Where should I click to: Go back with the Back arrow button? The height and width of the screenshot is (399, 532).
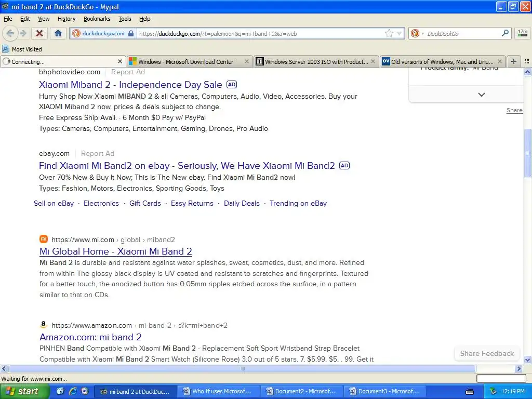point(10,33)
